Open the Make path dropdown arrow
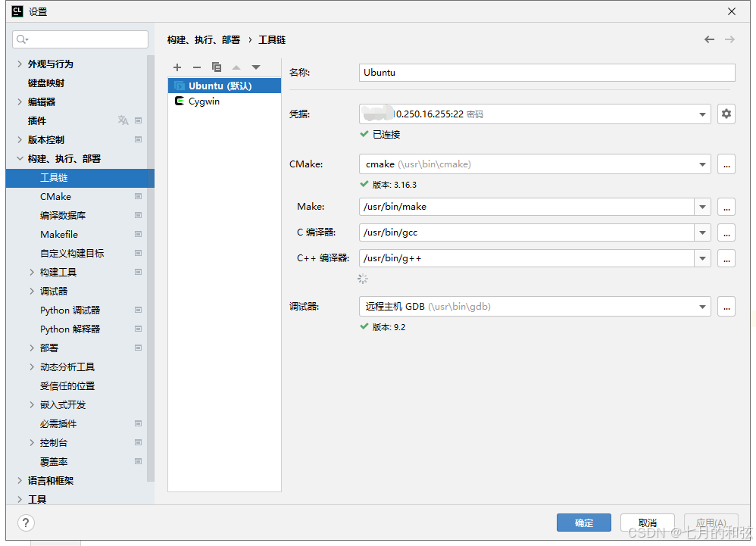This screenshot has width=756, height=546. (x=702, y=207)
